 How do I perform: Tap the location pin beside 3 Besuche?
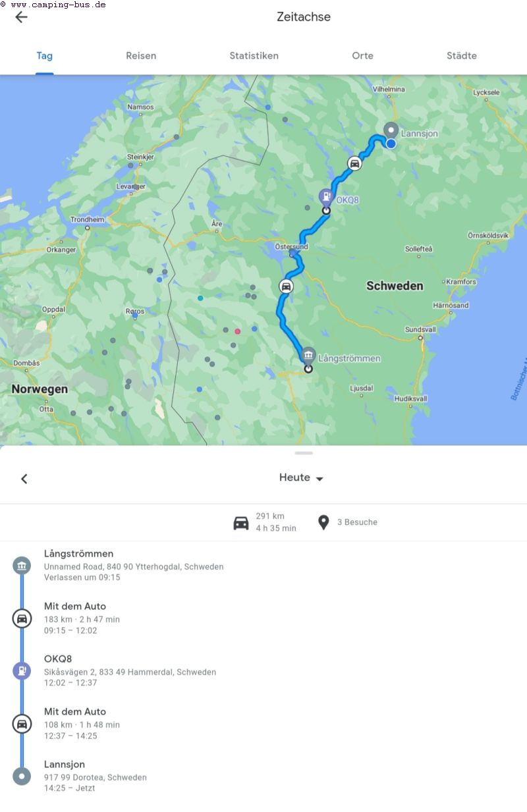(x=323, y=522)
